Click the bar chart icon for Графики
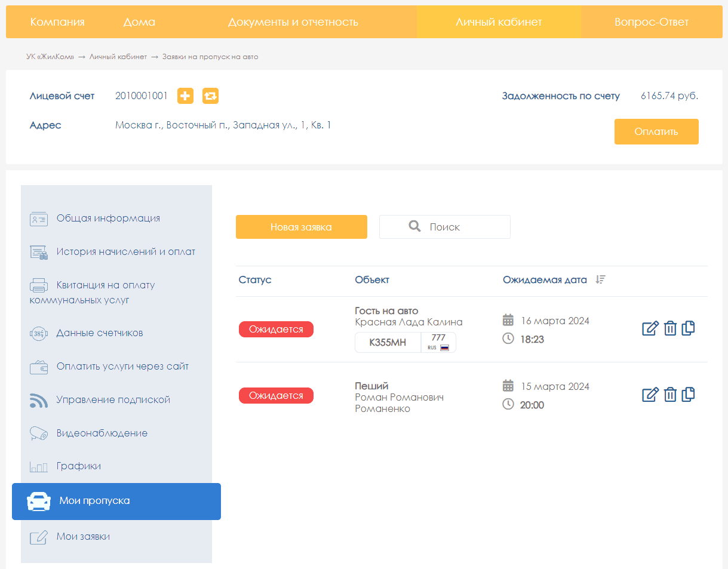Image resolution: width=728 pixels, height=569 pixels. coord(39,466)
